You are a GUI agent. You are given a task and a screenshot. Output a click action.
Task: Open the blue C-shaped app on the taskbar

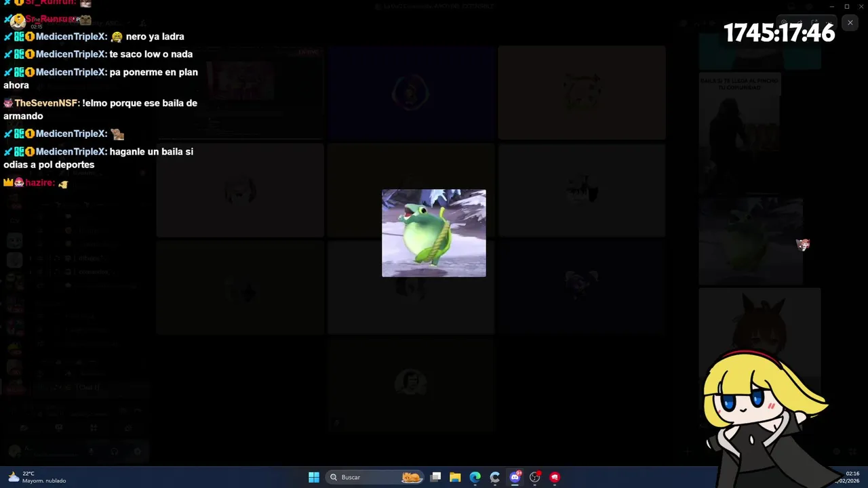495,477
